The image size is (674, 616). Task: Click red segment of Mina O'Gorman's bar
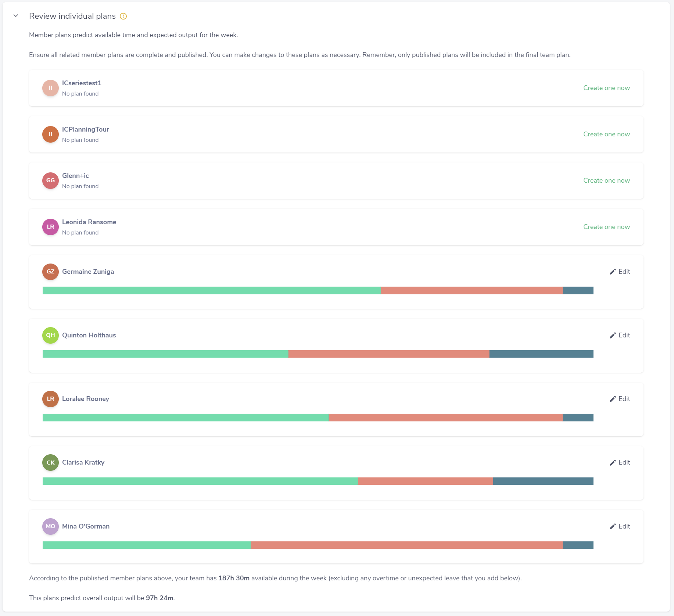click(406, 545)
